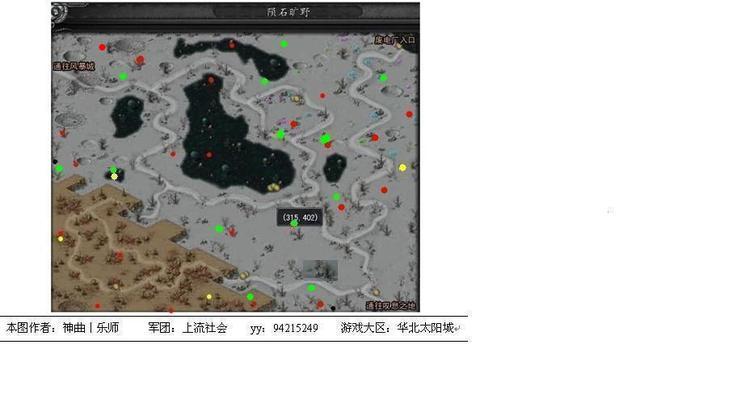Image resolution: width=737 pixels, height=400 pixels.
Task: Select the yellow marker on the map's right edge
Action: [x=402, y=167]
